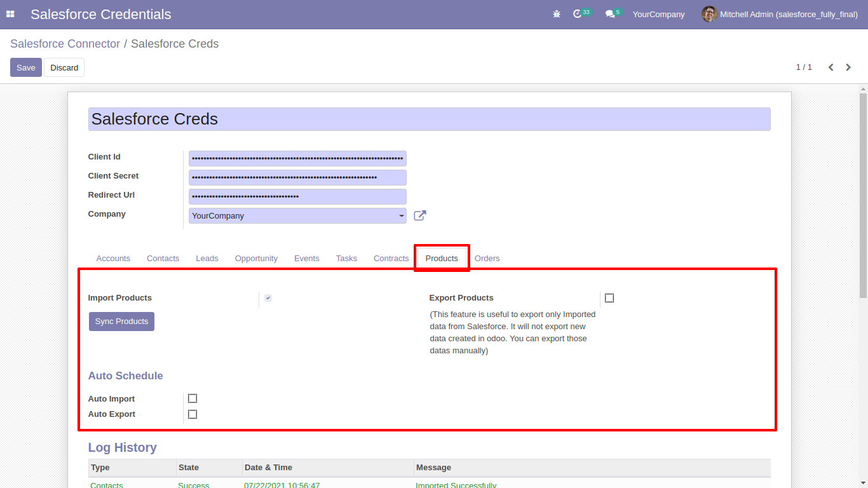Viewport: 868px width, 488px height.
Task: Click the Type column header
Action: pos(132,468)
